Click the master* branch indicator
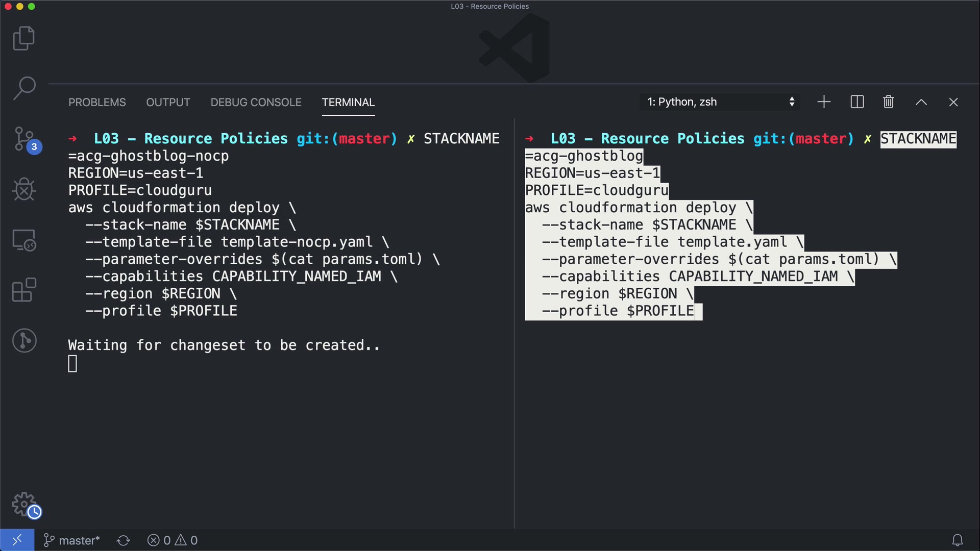 tap(72, 540)
